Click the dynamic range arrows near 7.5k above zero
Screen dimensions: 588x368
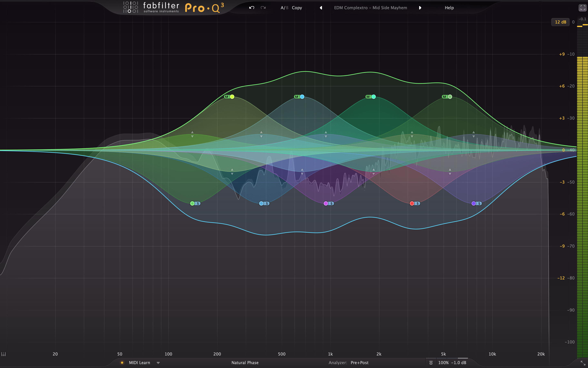[x=473, y=134]
